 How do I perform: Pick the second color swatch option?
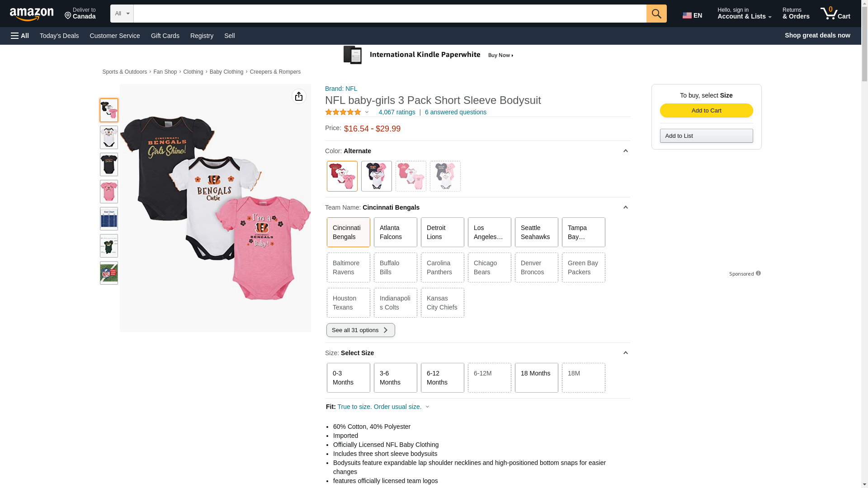click(376, 176)
